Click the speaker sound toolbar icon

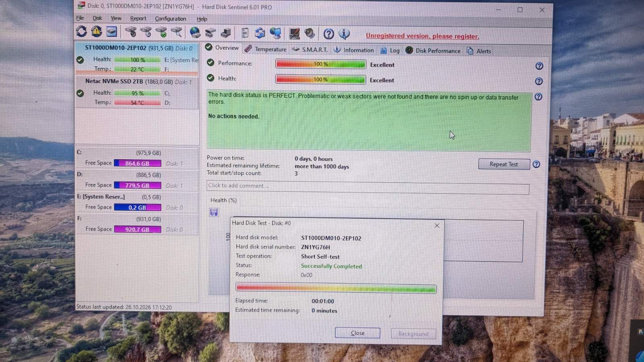click(x=310, y=33)
